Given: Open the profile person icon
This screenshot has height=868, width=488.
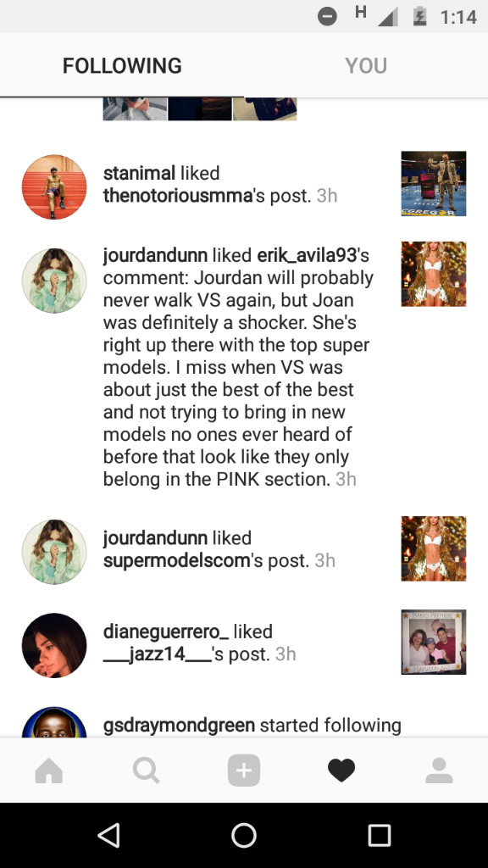Looking at the screenshot, I should [440, 770].
